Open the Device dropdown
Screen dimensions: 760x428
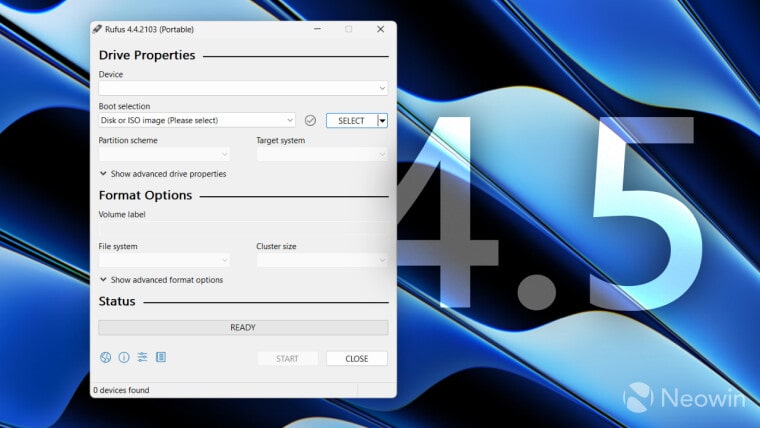(243, 88)
